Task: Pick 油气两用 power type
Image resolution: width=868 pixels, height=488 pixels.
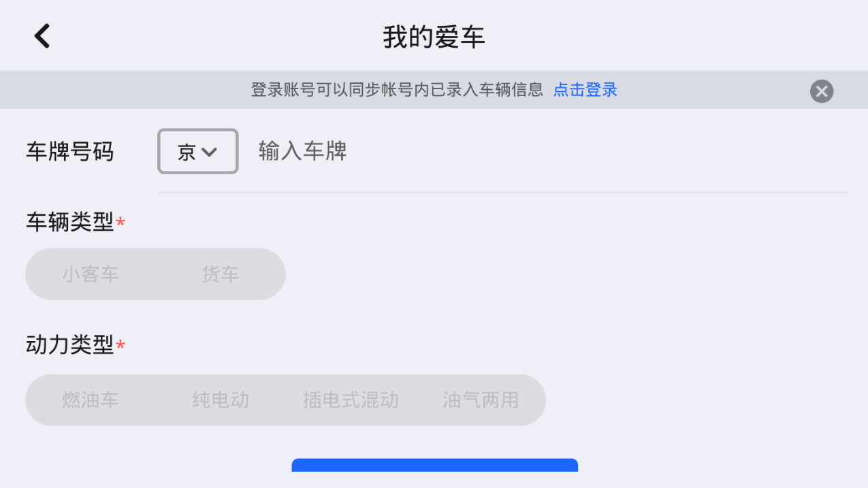Action: pos(481,400)
